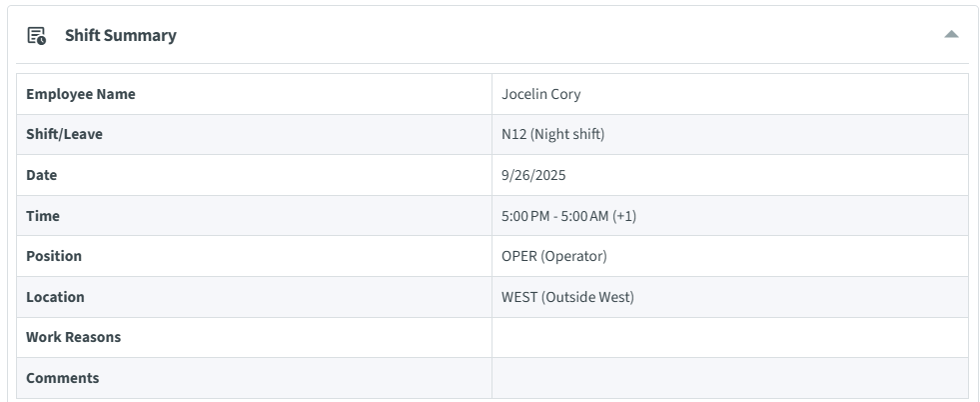Image resolution: width=980 pixels, height=402 pixels.
Task: Select the N12 (Night shift) value
Action: [x=552, y=134]
